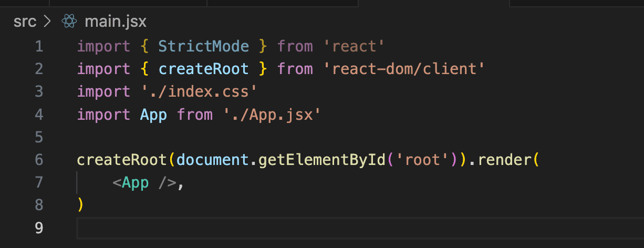The width and height of the screenshot is (644, 248).
Task: Click line number 9 in the gutter
Action: (x=39, y=228)
